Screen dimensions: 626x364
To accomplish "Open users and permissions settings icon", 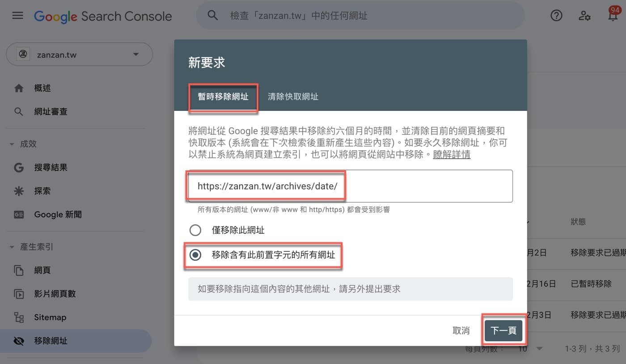I will (584, 16).
